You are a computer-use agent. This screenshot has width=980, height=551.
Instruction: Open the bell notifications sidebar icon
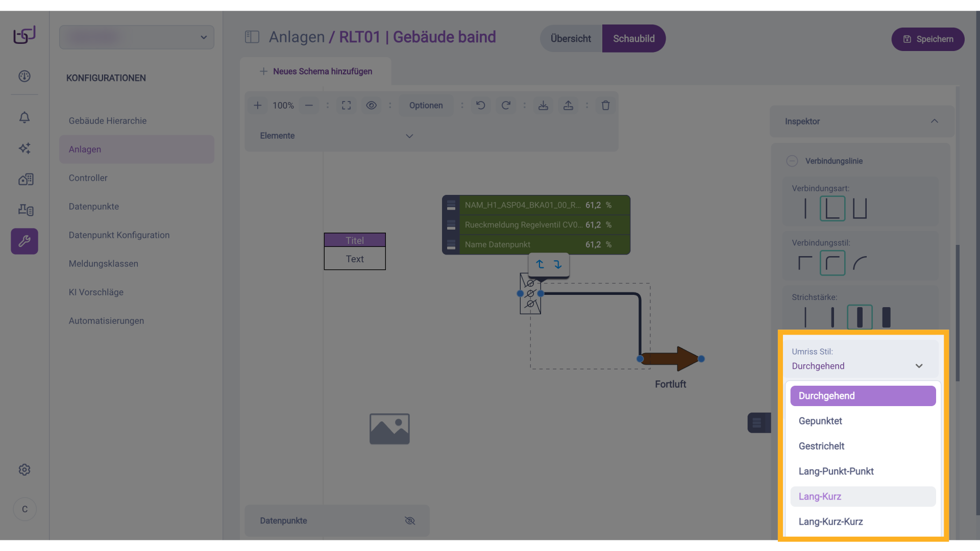pyautogui.click(x=24, y=117)
